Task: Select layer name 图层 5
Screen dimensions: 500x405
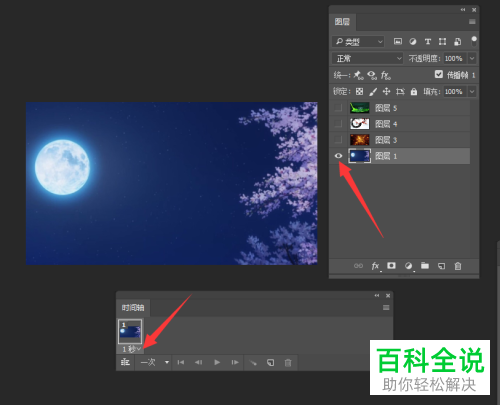Action: pyautogui.click(x=386, y=108)
